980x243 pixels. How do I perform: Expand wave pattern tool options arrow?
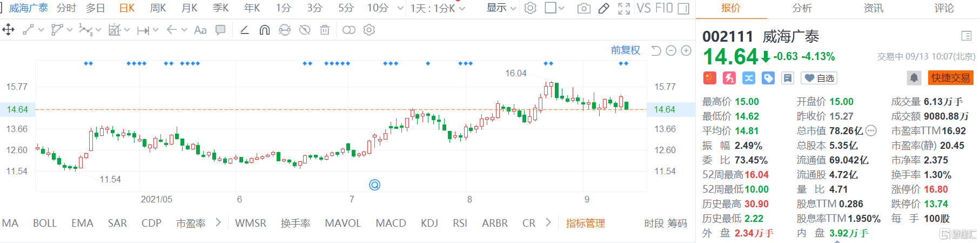tap(98, 30)
